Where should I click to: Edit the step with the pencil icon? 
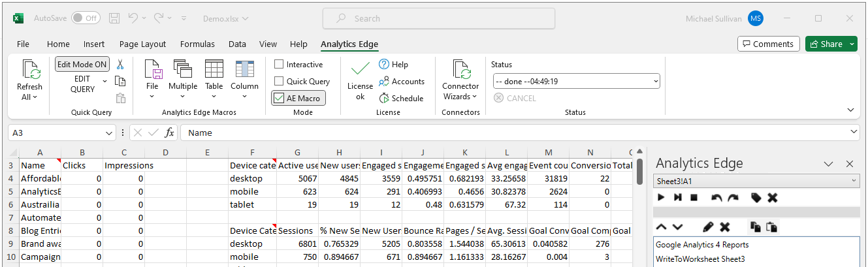point(708,227)
